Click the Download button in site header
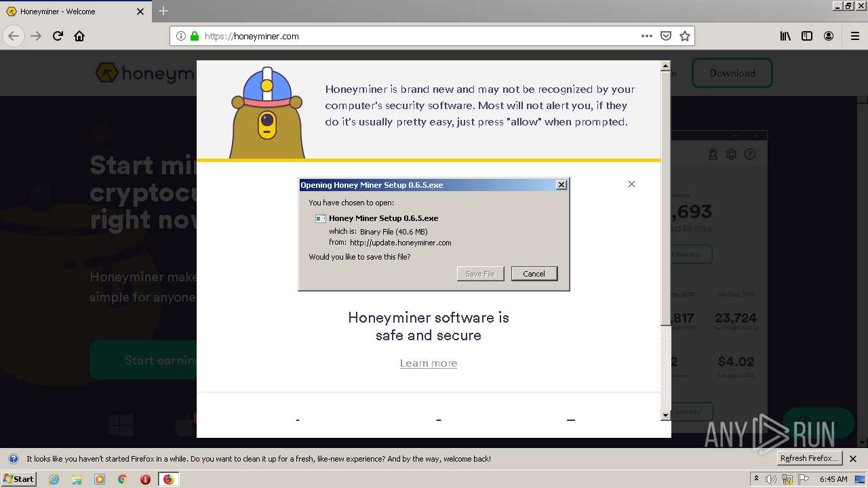Viewport: 868px width, 488px height. [x=732, y=73]
